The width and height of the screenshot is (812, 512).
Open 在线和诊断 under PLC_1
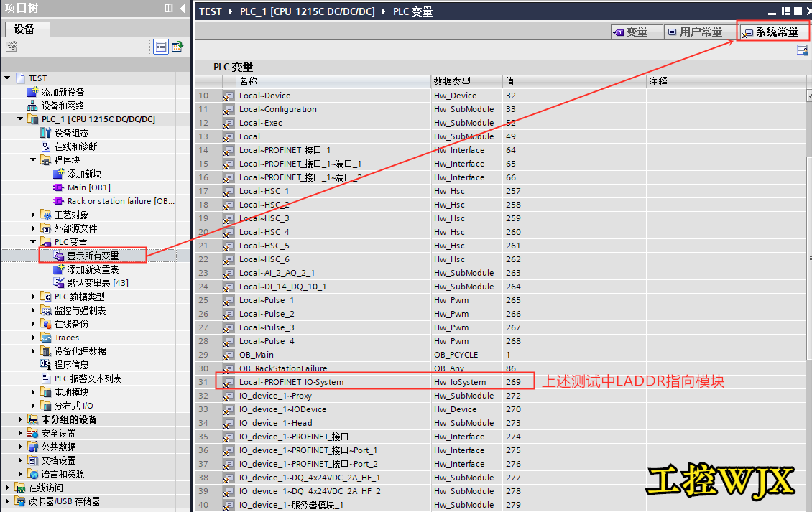(75, 146)
